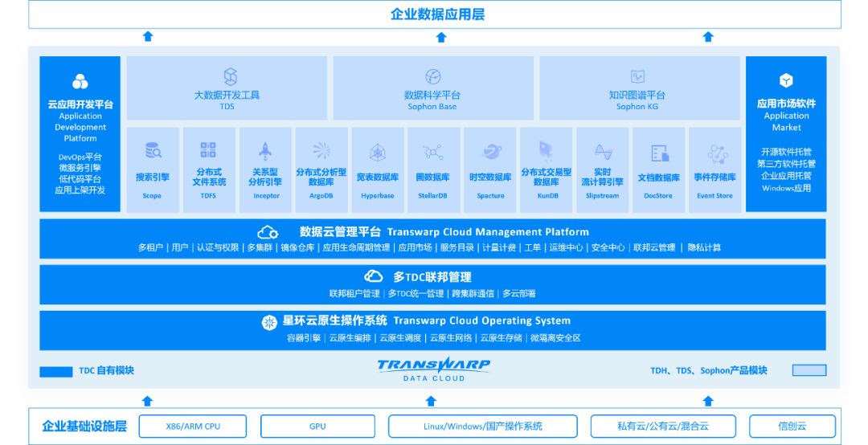Image resolution: width=868 pixels, height=445 pixels.
Task: Click 安全中心 in the management platform row
Action: coord(608,247)
